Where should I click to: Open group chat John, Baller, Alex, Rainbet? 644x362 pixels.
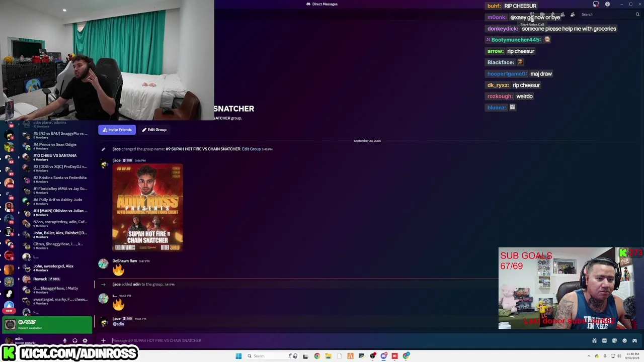(x=55, y=235)
